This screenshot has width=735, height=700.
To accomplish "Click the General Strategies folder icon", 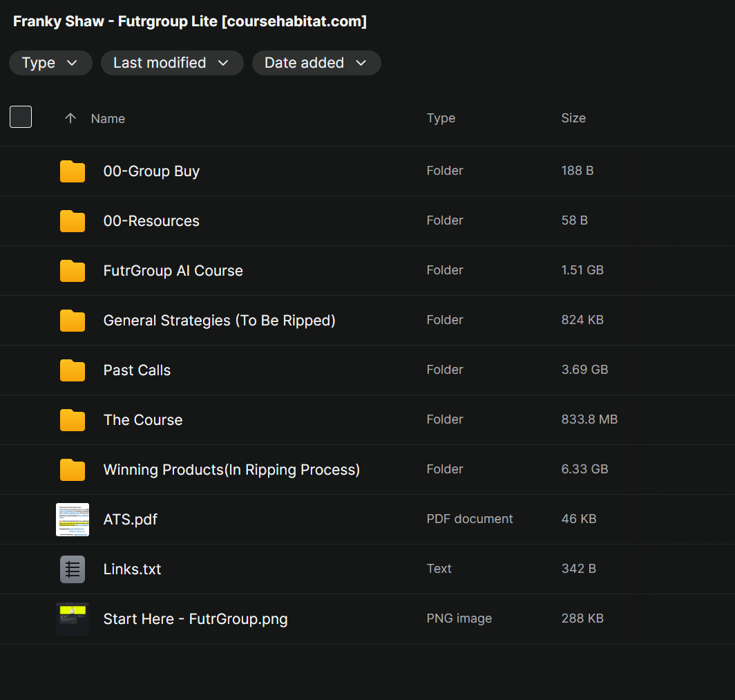I will (73, 320).
